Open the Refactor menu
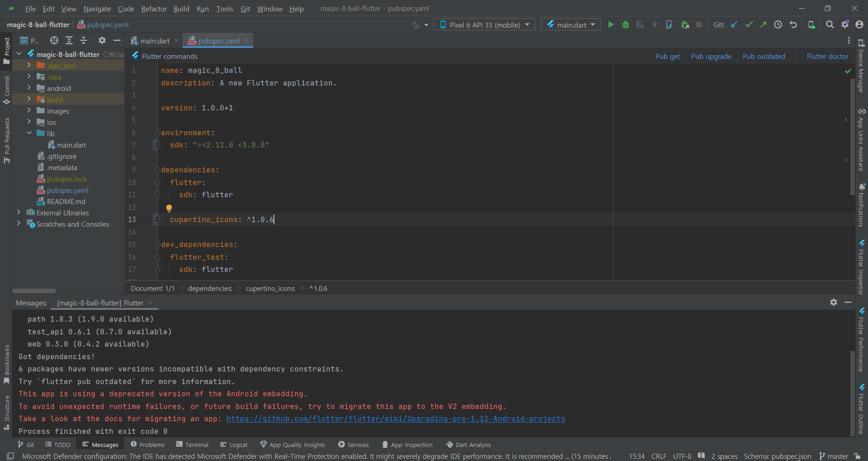 (154, 9)
